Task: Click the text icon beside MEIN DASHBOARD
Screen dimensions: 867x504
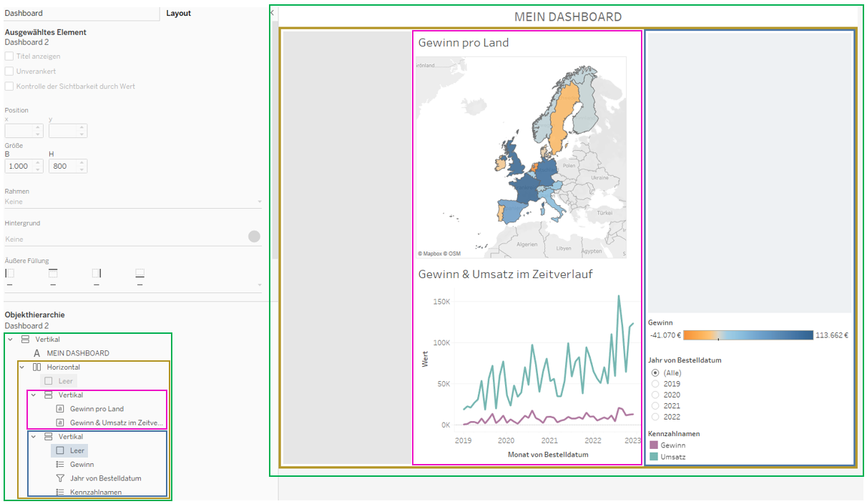Action: coord(37,353)
